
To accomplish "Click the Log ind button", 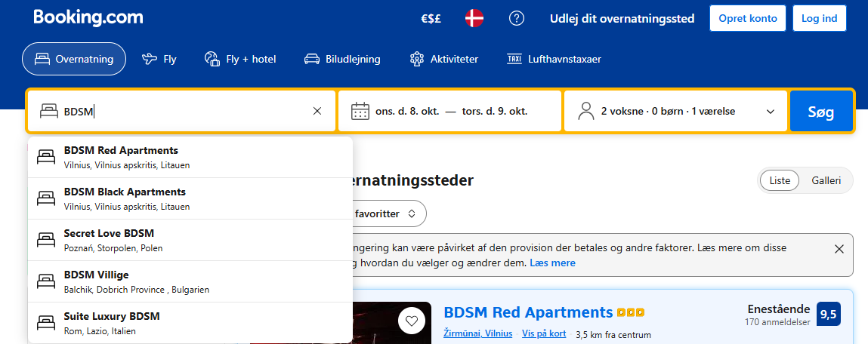I will coord(819,19).
